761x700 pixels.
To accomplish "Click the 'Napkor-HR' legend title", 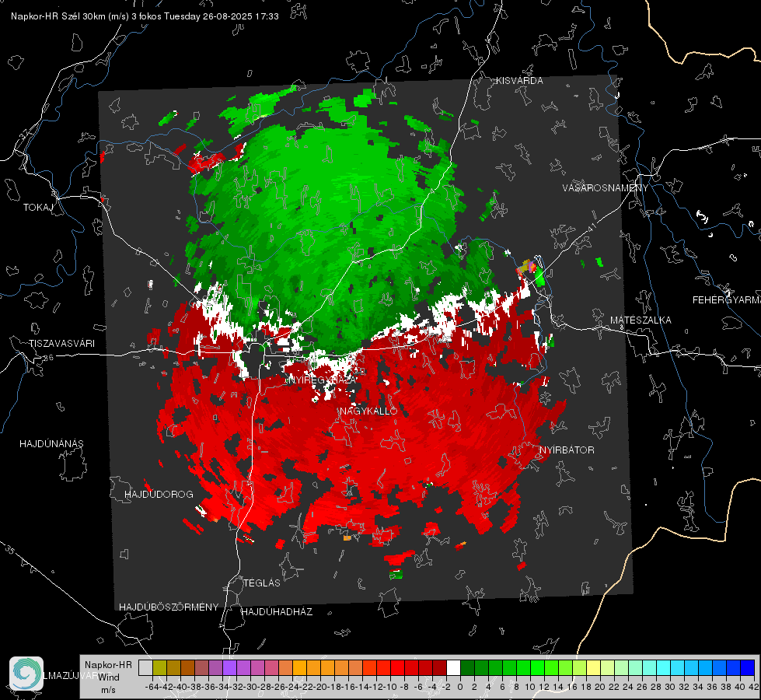I will tap(108, 665).
